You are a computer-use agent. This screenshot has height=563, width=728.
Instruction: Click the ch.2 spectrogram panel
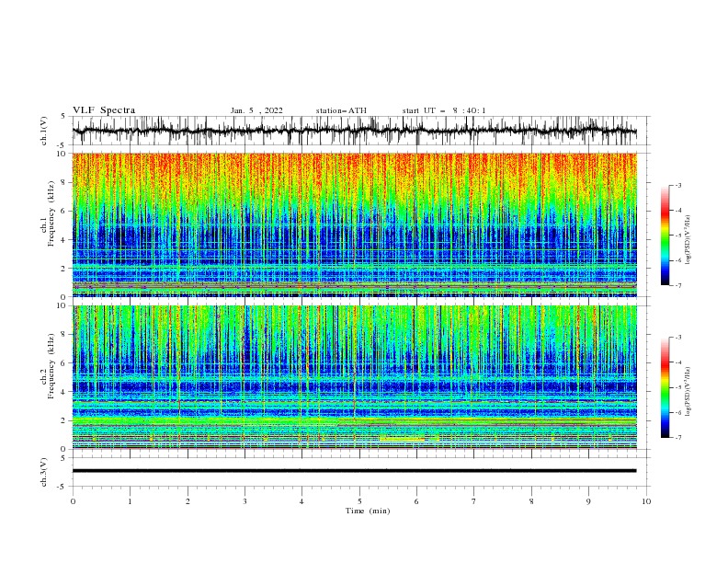[x=354, y=377]
